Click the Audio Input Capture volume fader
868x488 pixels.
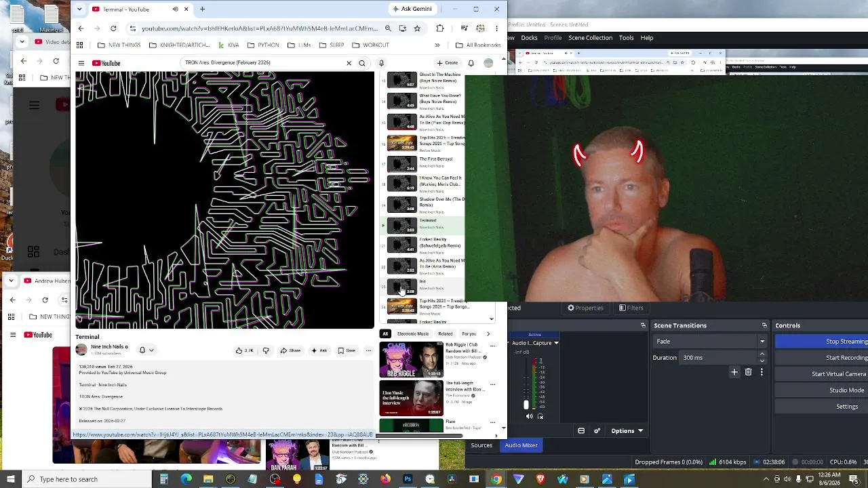coord(526,405)
